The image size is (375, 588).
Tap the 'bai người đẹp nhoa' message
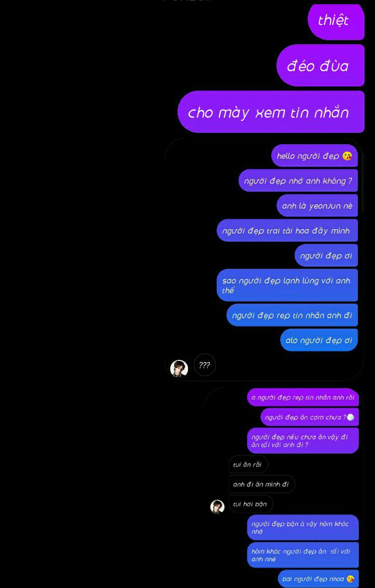pos(318,579)
